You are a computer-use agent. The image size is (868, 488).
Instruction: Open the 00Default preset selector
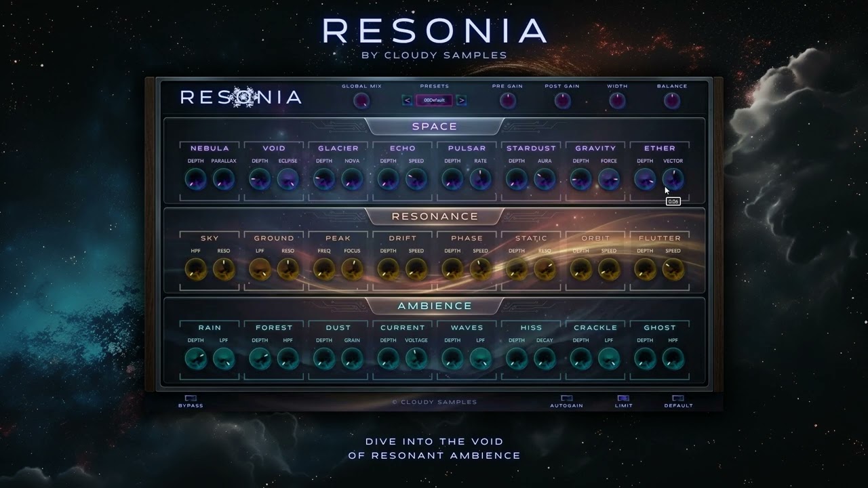tap(435, 100)
